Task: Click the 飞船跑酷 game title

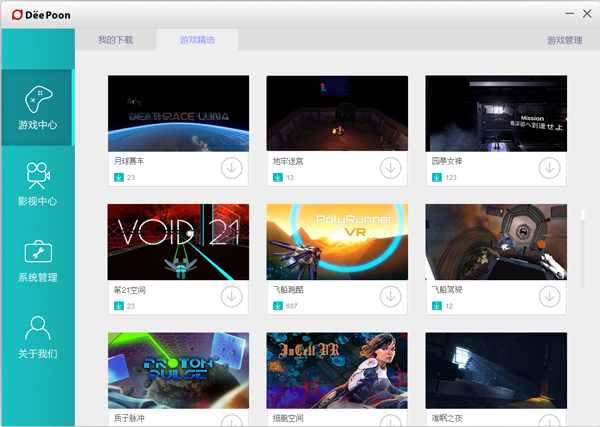Action: pos(288,290)
